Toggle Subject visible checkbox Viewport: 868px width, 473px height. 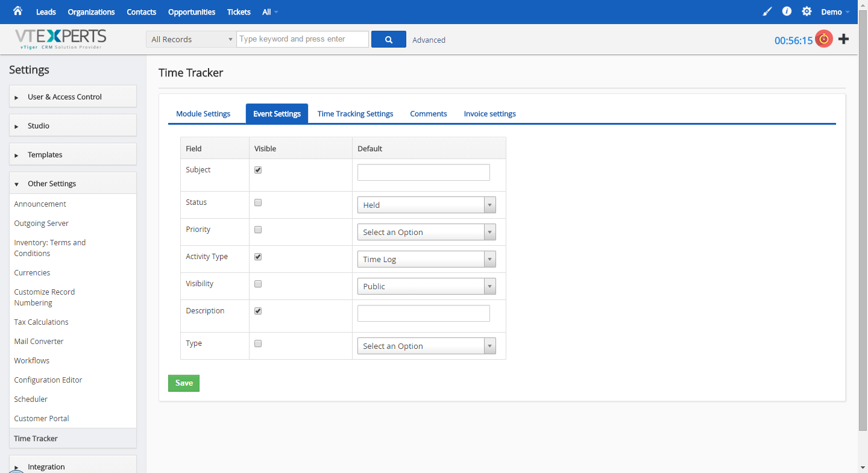coord(258,170)
